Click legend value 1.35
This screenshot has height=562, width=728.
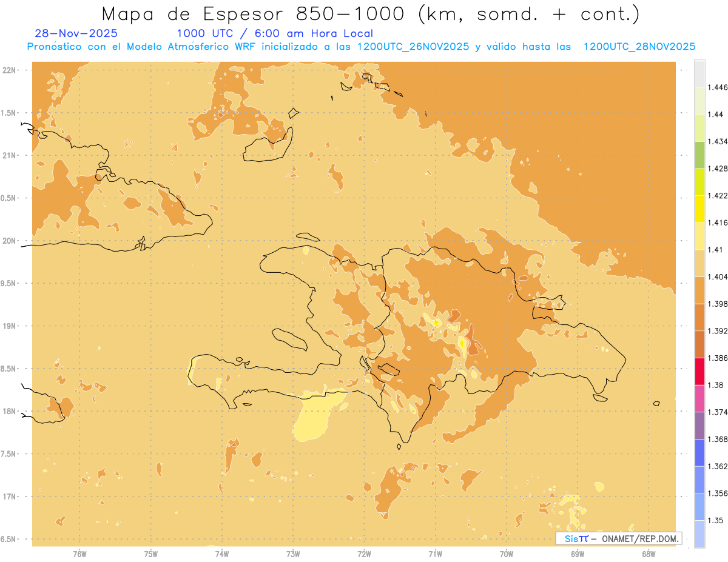click(x=715, y=520)
